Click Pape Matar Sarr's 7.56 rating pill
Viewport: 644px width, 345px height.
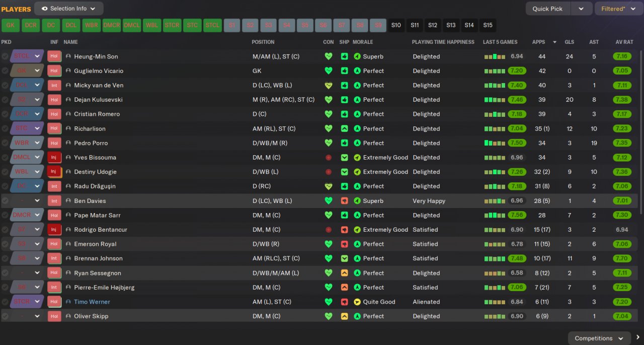click(x=517, y=215)
